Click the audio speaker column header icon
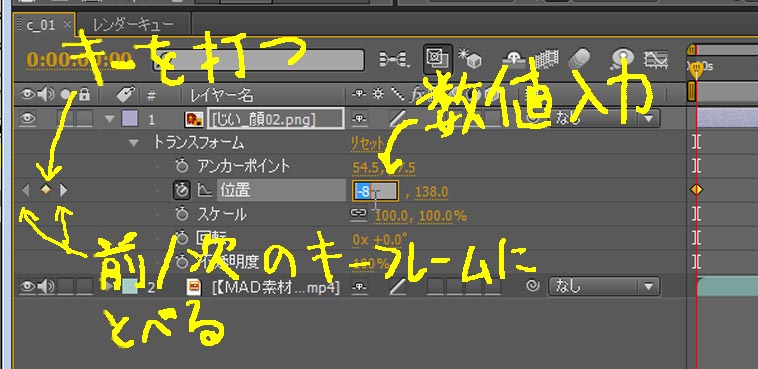Image resolution: width=758 pixels, height=369 pixels. click(45, 95)
